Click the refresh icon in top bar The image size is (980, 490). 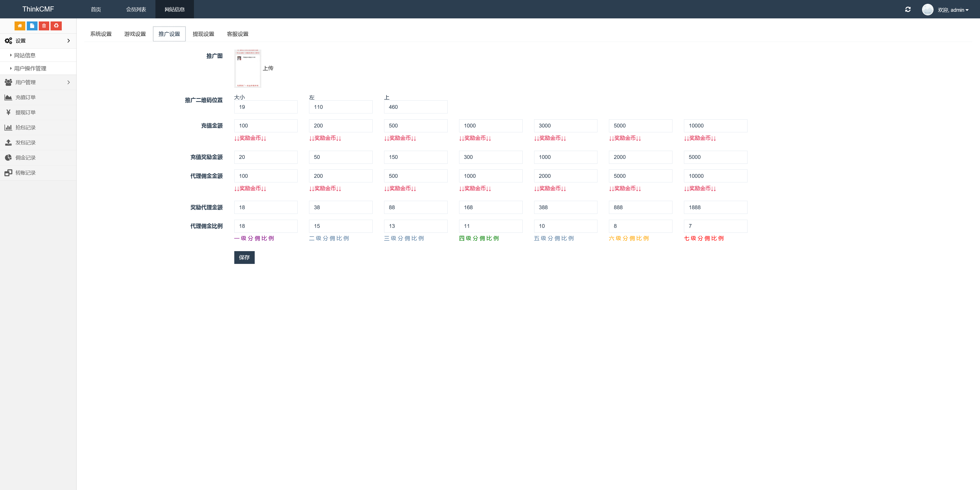tap(908, 9)
